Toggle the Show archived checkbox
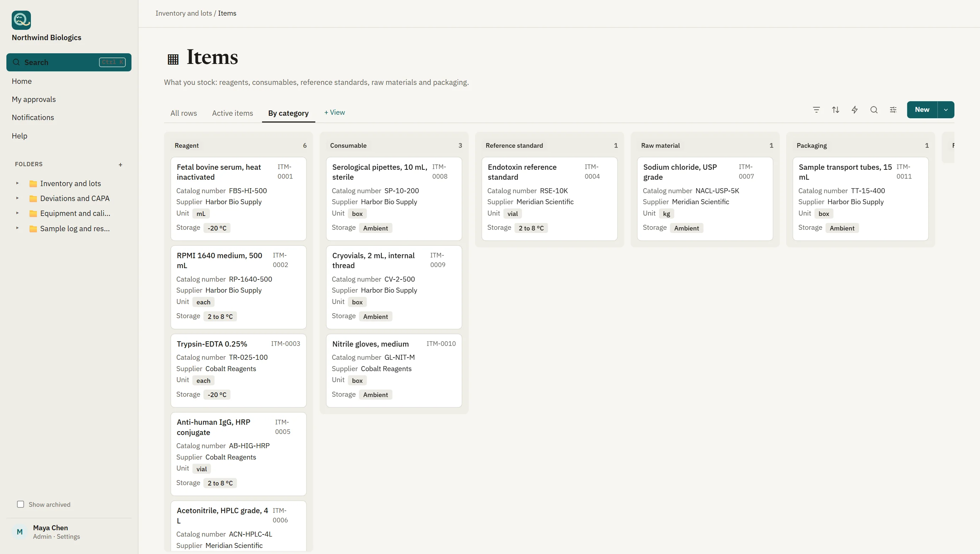This screenshot has height=554, width=980. click(21, 504)
